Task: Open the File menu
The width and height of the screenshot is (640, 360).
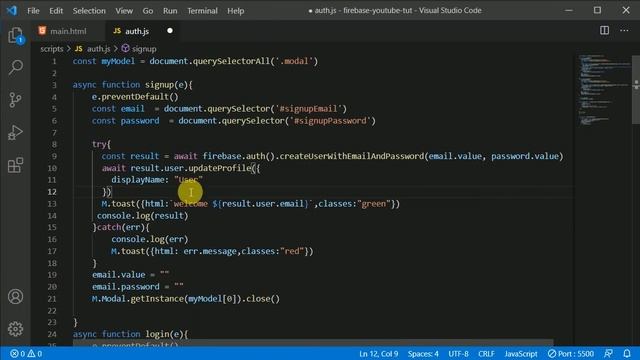Action: (33, 11)
